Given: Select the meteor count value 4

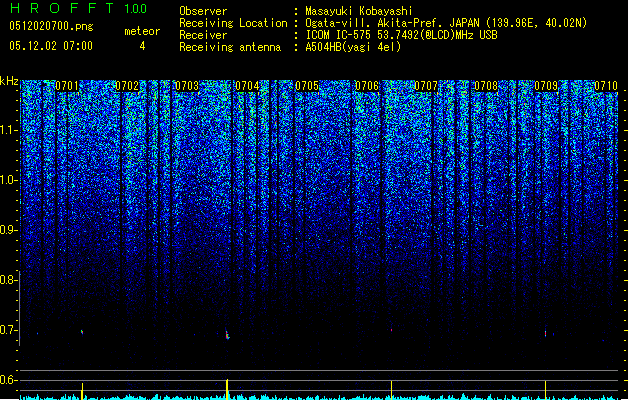Looking at the screenshot, I should [x=142, y=46].
